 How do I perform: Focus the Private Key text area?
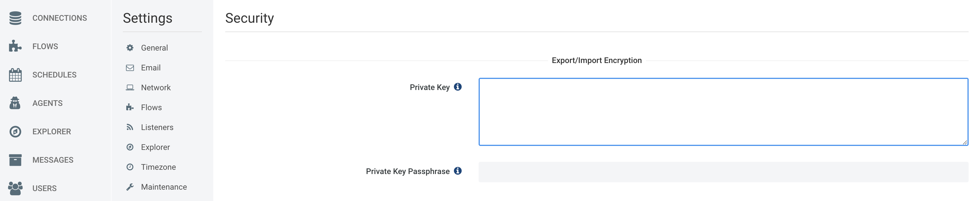(x=723, y=112)
